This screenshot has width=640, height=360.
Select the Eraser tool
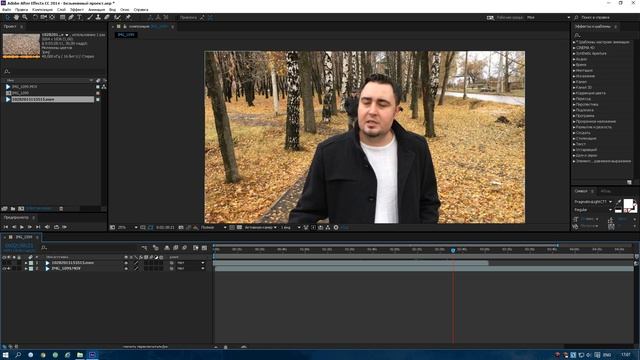pyautogui.click(x=107, y=18)
